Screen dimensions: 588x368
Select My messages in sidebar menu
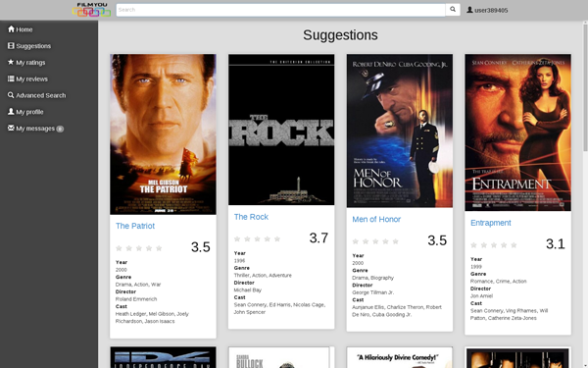[x=35, y=129]
